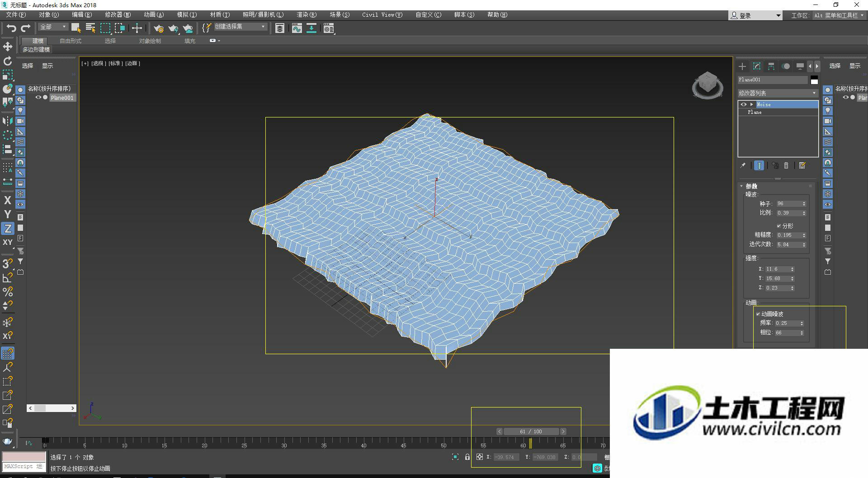Click the Undo arrow icon
The width and height of the screenshot is (868, 478).
pos(11,28)
